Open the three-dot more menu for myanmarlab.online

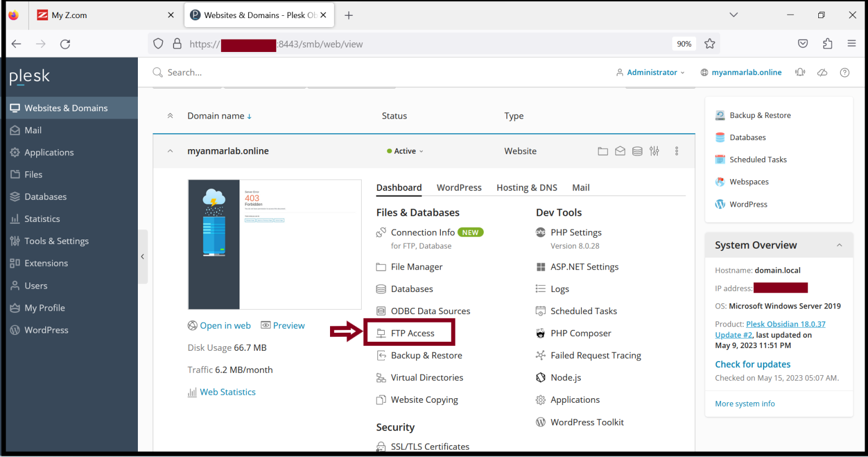(676, 151)
